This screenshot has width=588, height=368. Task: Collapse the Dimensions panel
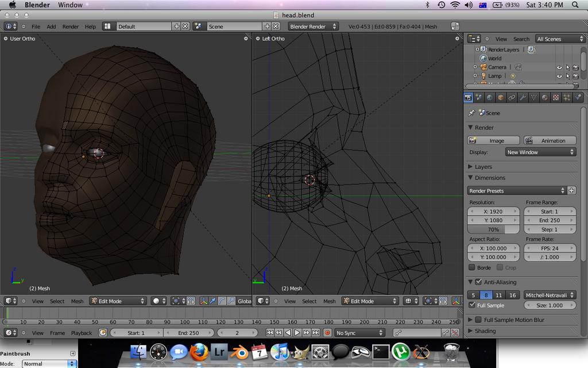(x=470, y=177)
